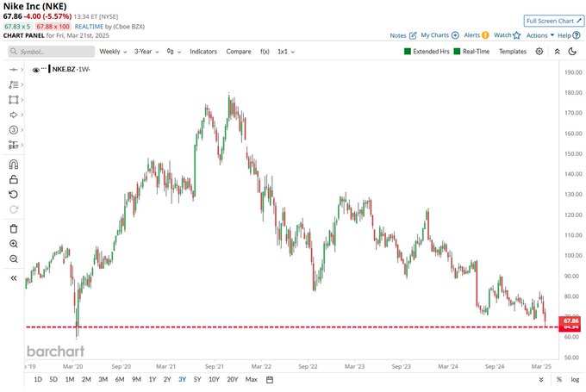The width and height of the screenshot is (586, 392).
Task: Toggle Real-Time checkbox
Action: pos(457,51)
